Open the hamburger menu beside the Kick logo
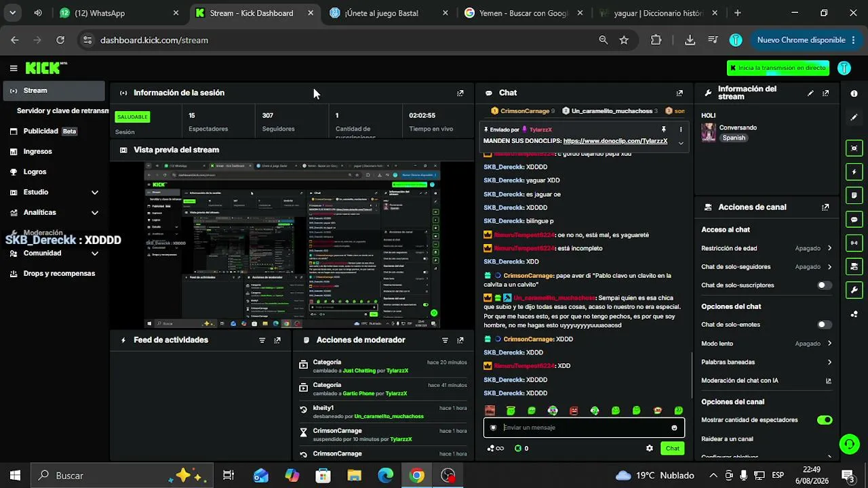The width and height of the screenshot is (868, 488). (14, 68)
